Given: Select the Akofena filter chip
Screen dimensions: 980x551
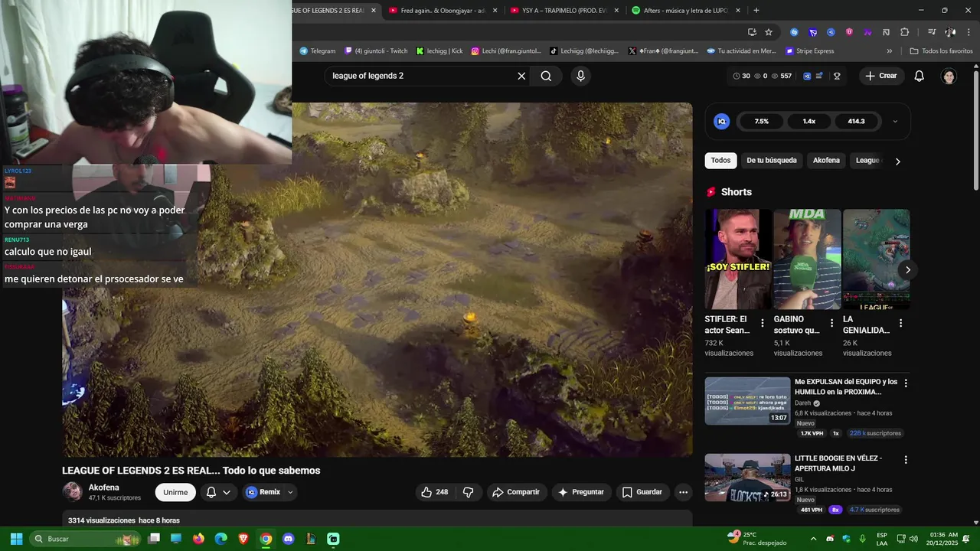Looking at the screenshot, I should [826, 161].
